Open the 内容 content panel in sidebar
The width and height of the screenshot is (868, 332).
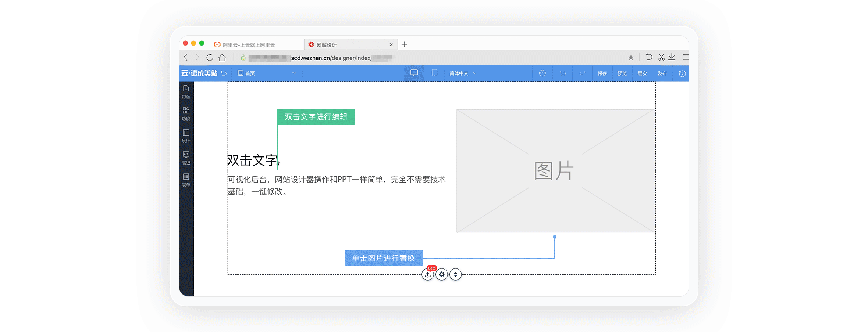(186, 92)
